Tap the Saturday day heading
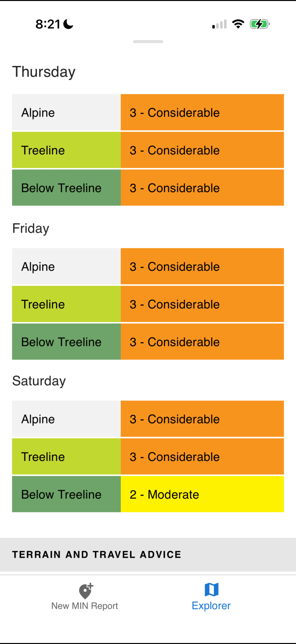Screen dimensions: 296x644 click(x=39, y=381)
